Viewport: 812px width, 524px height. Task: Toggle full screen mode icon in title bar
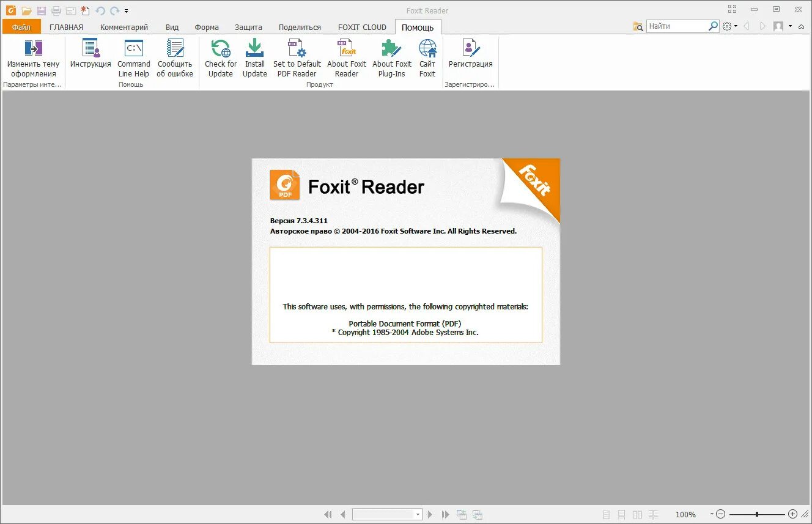pos(733,9)
